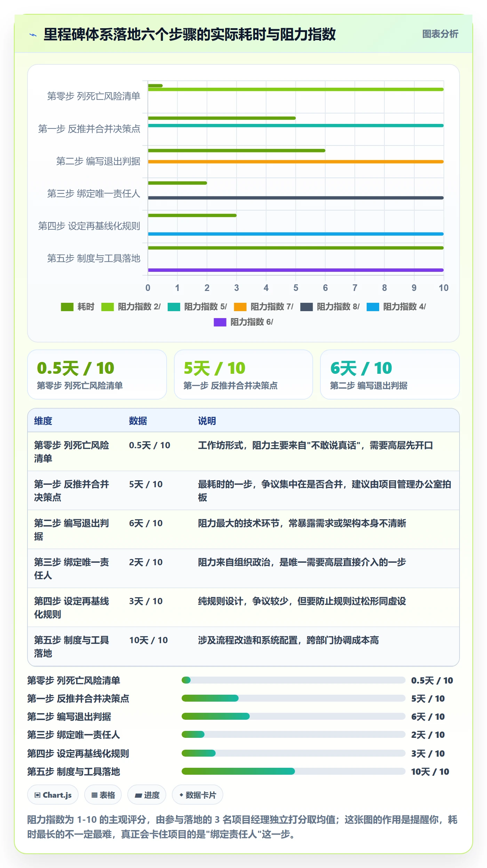Viewport: 487px width, 868px height.
Task: Toggle the 阻力指数 2/ legend item
Action: point(131,307)
